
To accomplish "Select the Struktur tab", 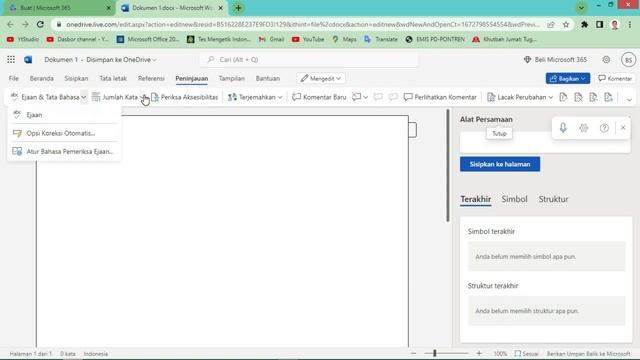I will 553,199.
